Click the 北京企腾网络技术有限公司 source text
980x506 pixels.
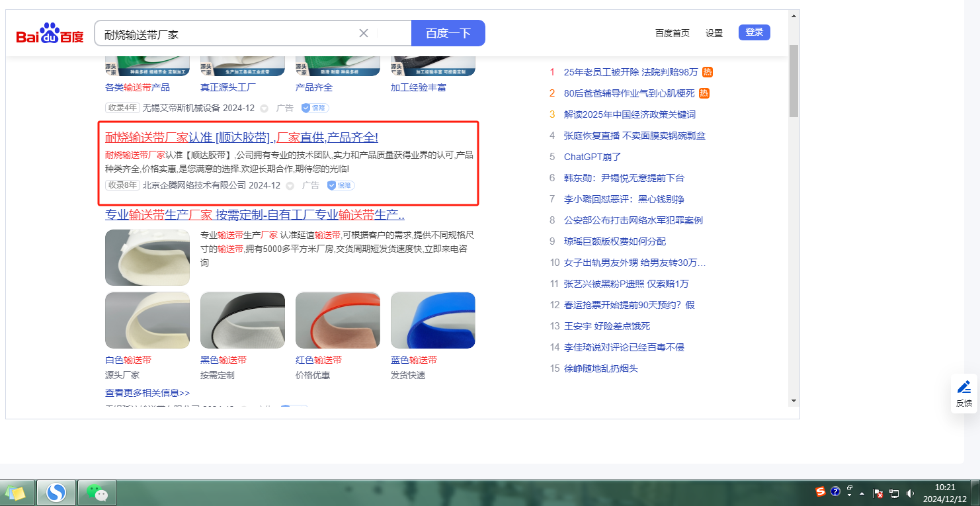194,185
